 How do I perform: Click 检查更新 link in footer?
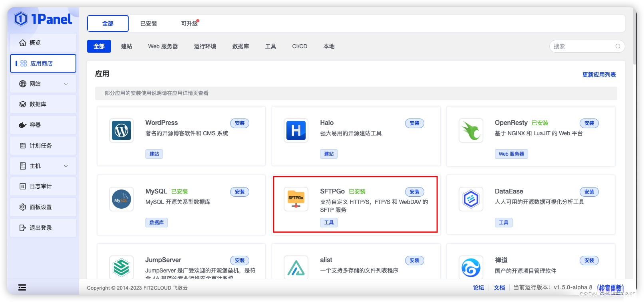coord(610,288)
